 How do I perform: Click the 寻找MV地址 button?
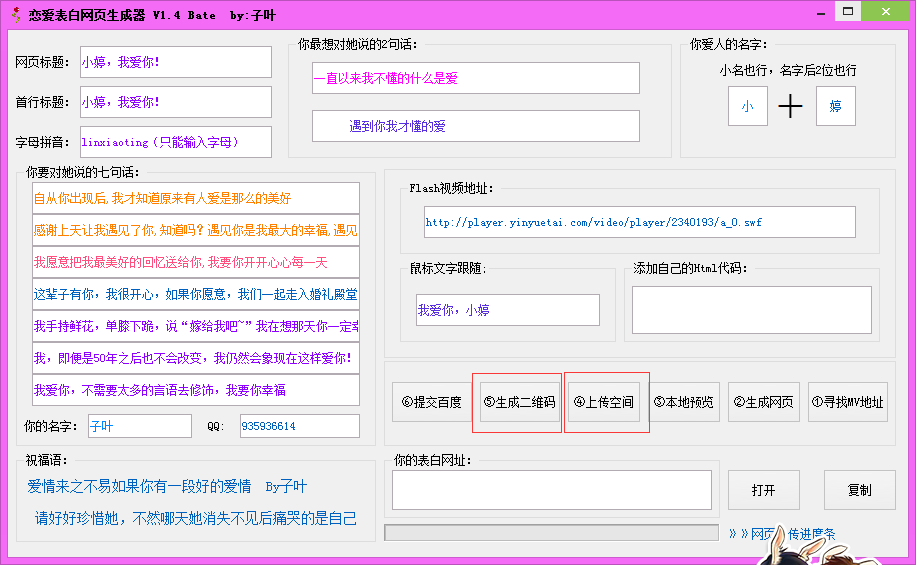click(x=847, y=402)
